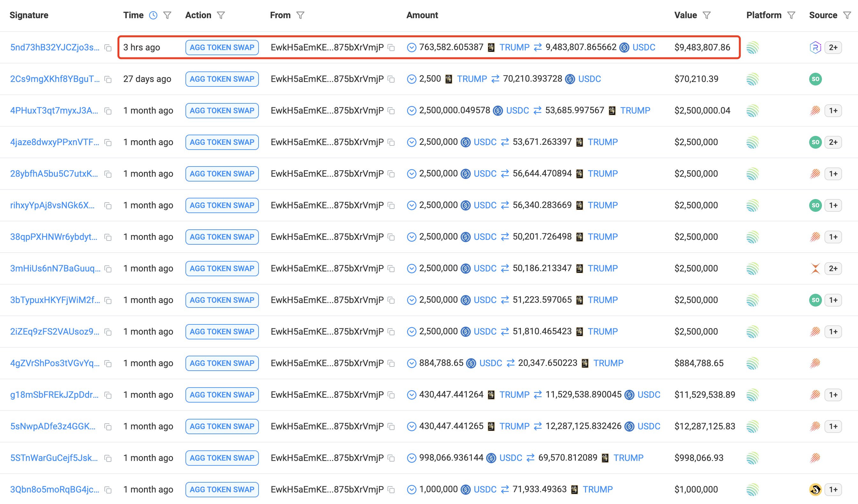Click green SO source icon on 2Cs9mgXKhf8YBguT row
The width and height of the screenshot is (858, 504).
click(x=815, y=79)
